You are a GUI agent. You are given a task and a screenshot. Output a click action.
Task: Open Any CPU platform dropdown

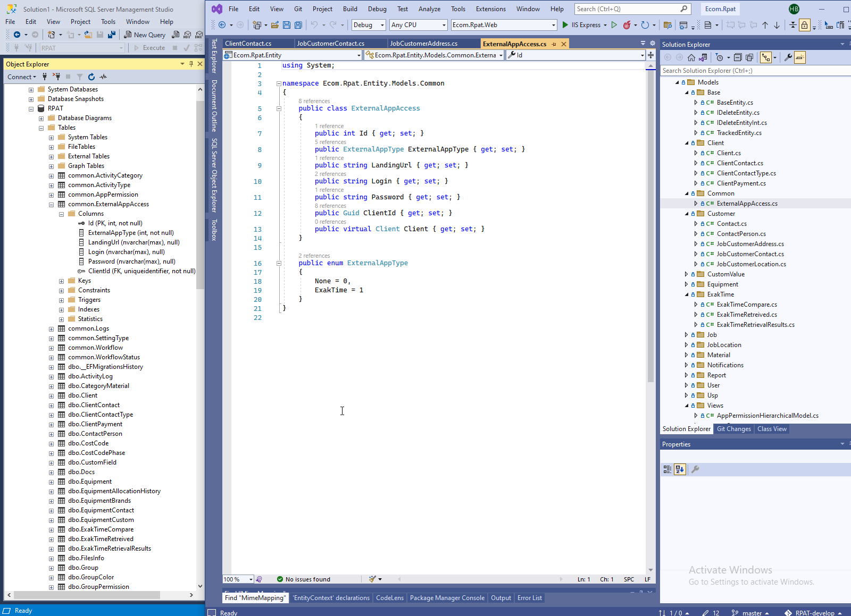tap(419, 25)
